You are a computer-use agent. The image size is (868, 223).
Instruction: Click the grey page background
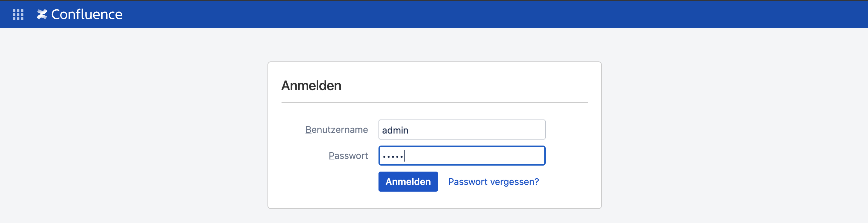coord(135,135)
